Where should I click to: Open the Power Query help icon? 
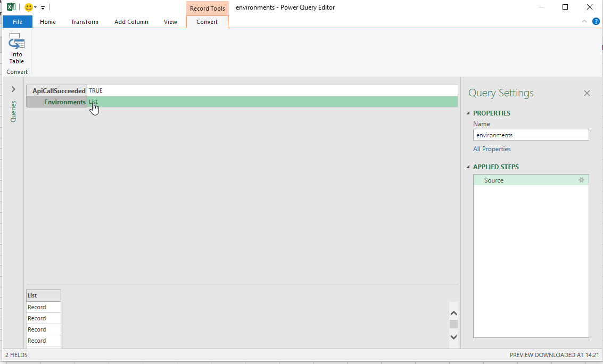596,21
